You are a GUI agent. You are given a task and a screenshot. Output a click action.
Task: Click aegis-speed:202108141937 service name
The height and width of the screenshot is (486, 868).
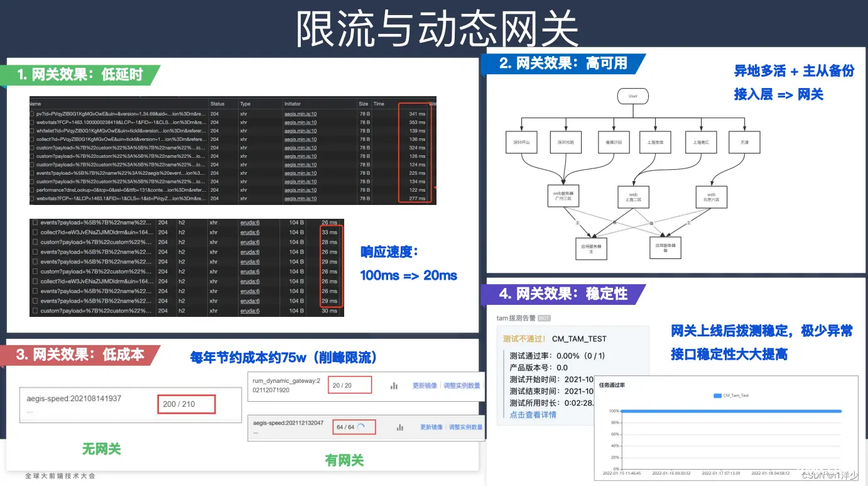[x=74, y=398]
